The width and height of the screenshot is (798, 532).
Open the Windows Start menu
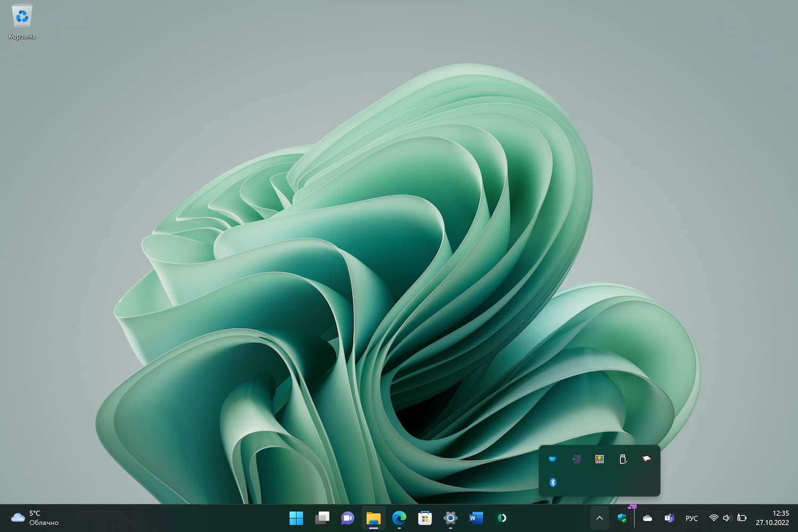point(296,518)
